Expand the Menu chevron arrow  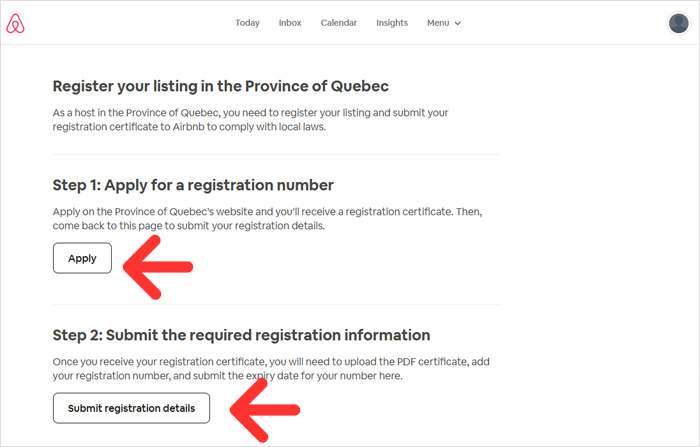coord(458,23)
